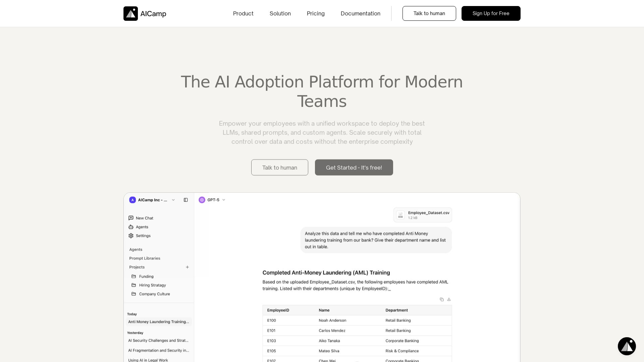
Task: Select the E103 table cell
Action: click(x=272, y=341)
